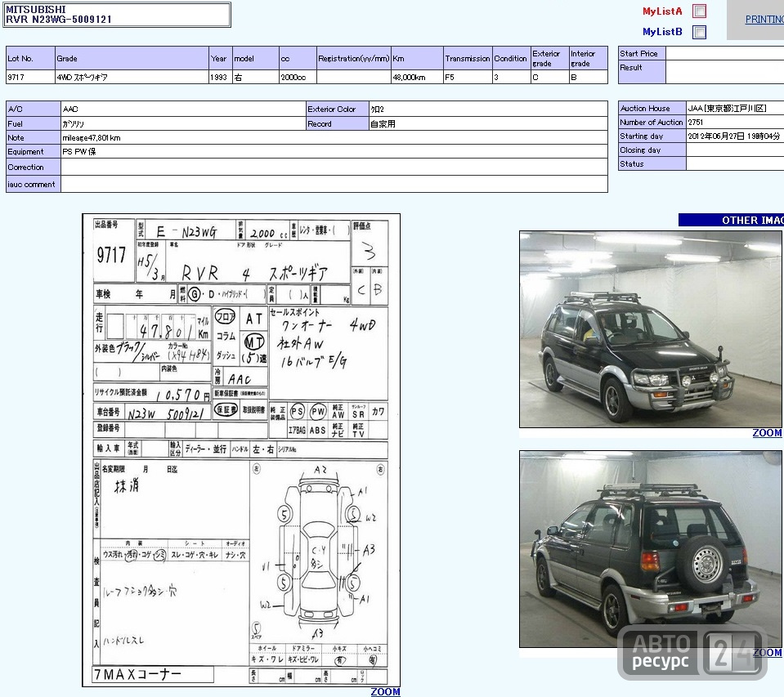Click the Transmission column header
Screen dimensions: 784x697
[x=468, y=59]
